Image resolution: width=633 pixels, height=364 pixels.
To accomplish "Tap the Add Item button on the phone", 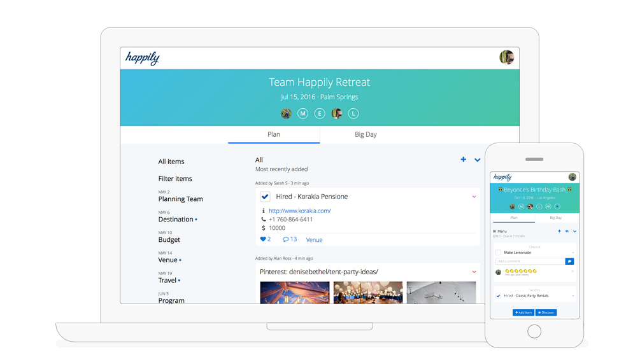I will point(523,312).
